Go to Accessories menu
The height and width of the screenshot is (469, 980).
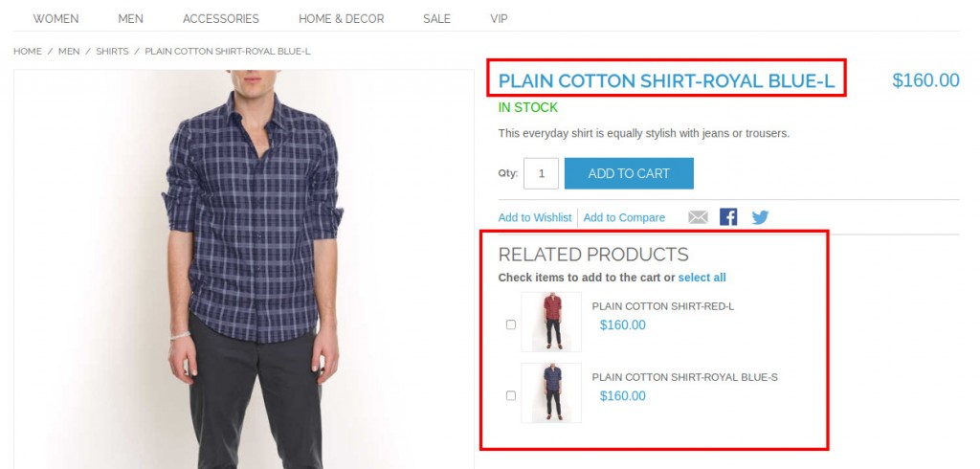tap(220, 18)
